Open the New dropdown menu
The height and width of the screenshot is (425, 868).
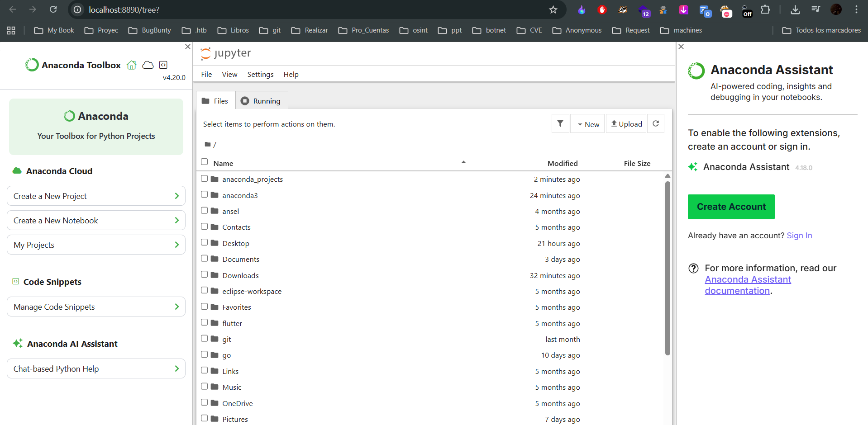[x=588, y=124]
